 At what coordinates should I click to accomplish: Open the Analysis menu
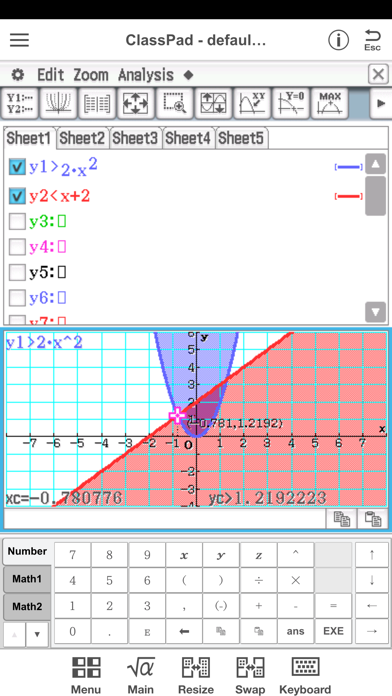pyautogui.click(x=146, y=75)
